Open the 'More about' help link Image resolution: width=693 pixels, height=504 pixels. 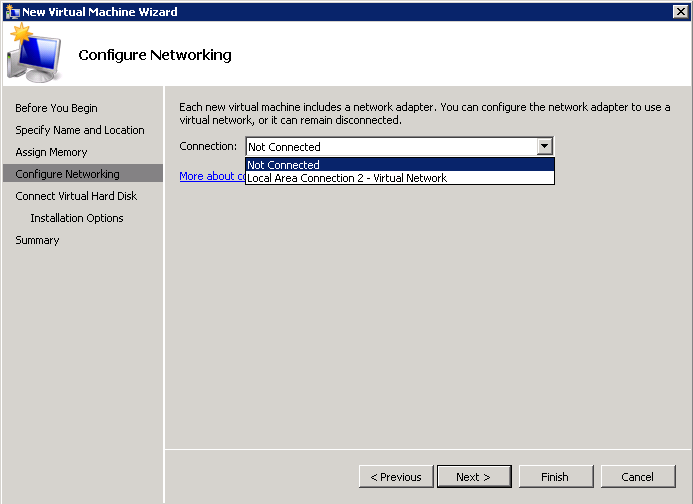coord(211,176)
